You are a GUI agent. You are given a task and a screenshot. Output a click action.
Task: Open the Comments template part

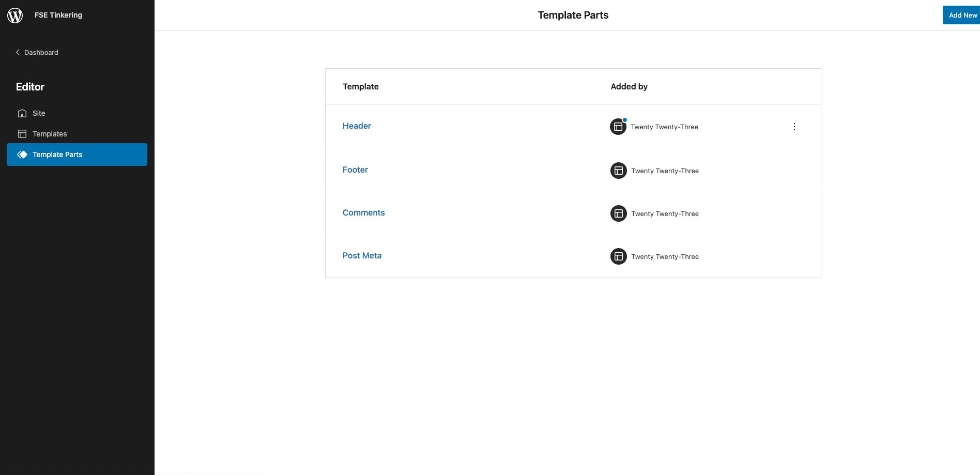(x=363, y=212)
